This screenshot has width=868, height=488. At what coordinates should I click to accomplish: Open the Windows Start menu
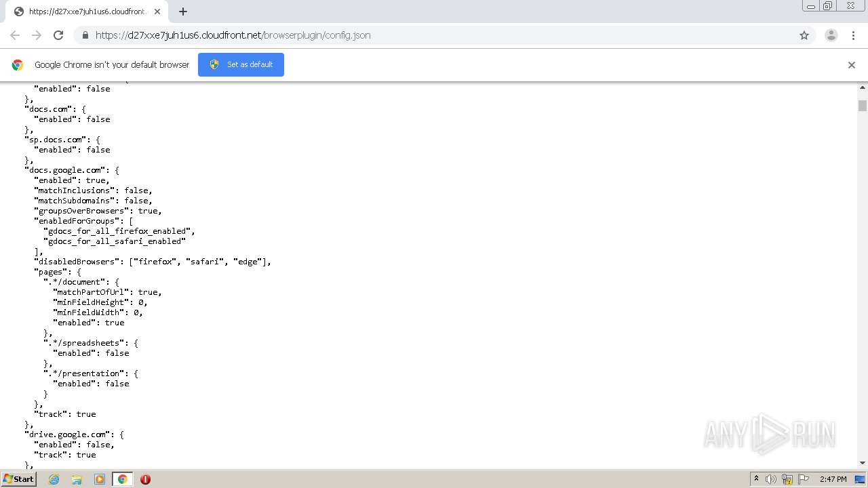click(18, 479)
